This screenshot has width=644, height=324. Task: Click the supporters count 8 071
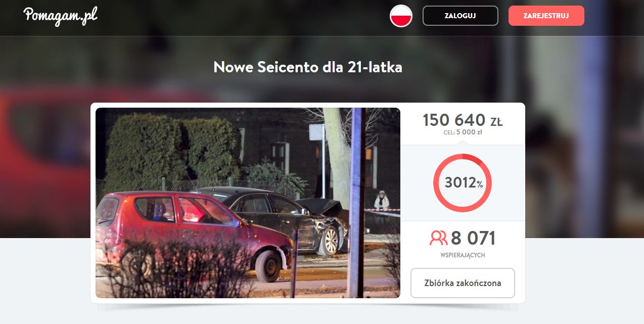(473, 238)
